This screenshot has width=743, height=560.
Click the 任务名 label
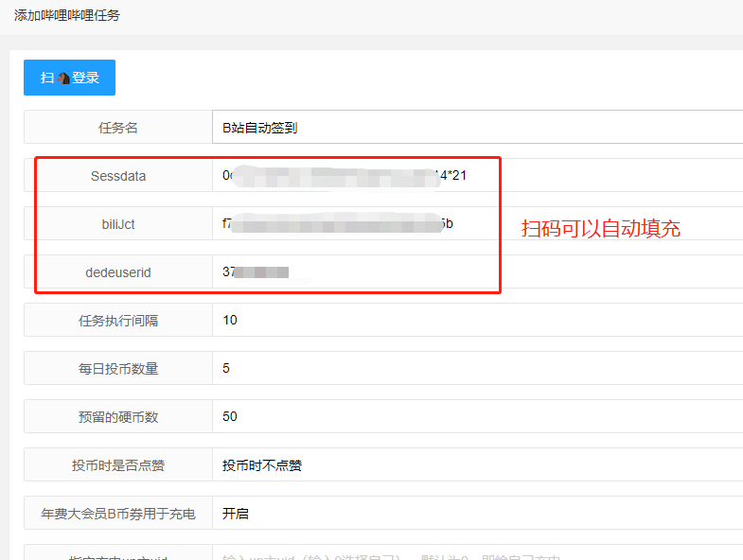[118, 128]
